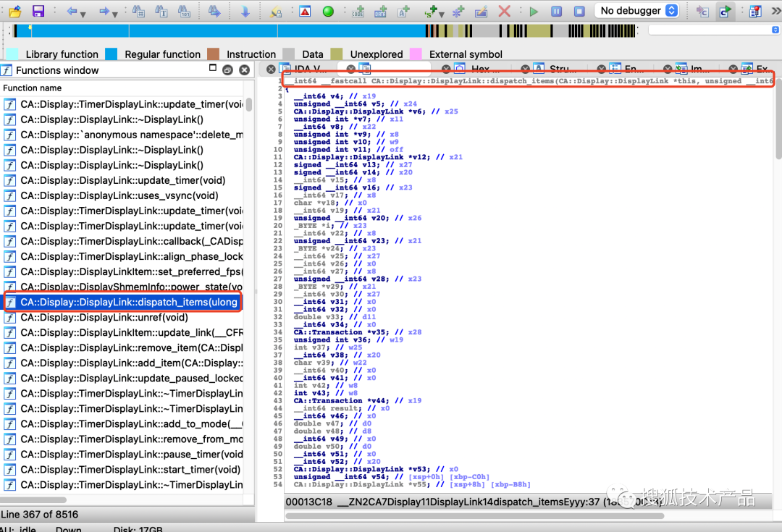782x532 pixels.
Task: Click the edit pencil toolbar icon
Action: click(481, 11)
